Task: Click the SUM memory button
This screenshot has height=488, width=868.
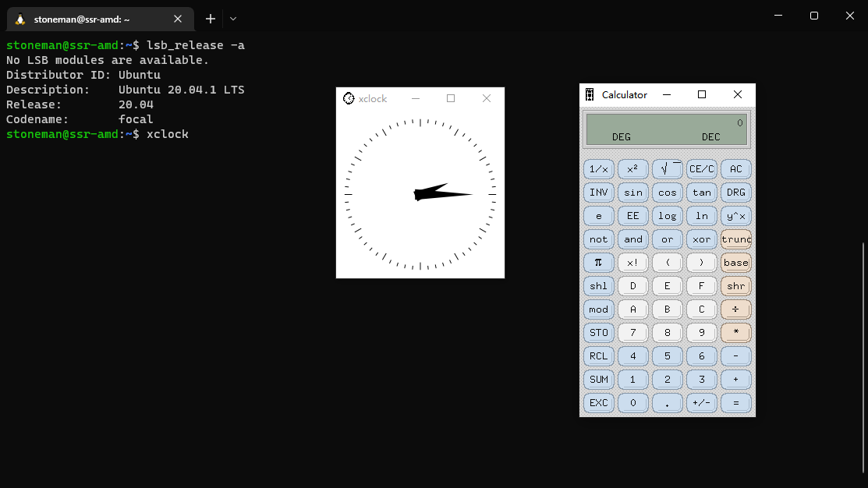Action: [598, 380]
